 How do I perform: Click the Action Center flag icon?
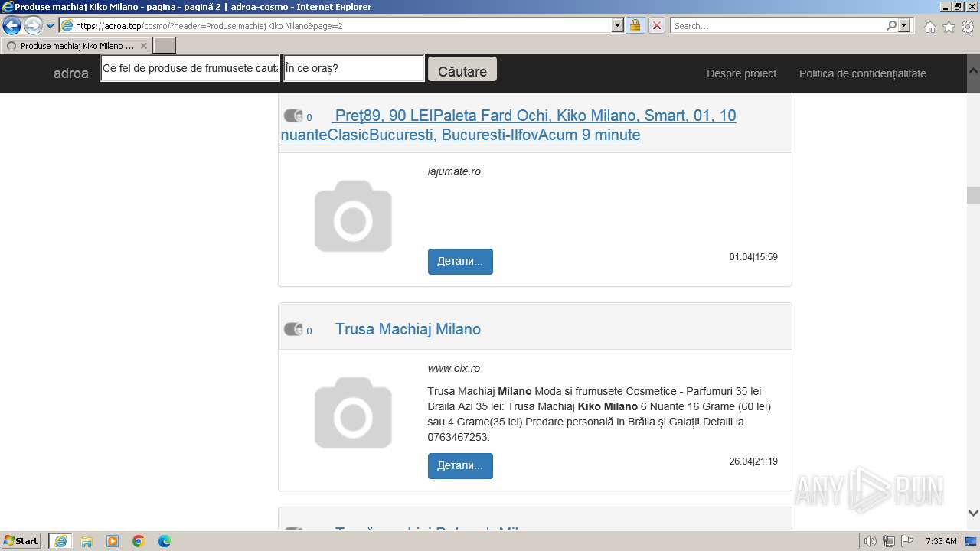(906, 541)
